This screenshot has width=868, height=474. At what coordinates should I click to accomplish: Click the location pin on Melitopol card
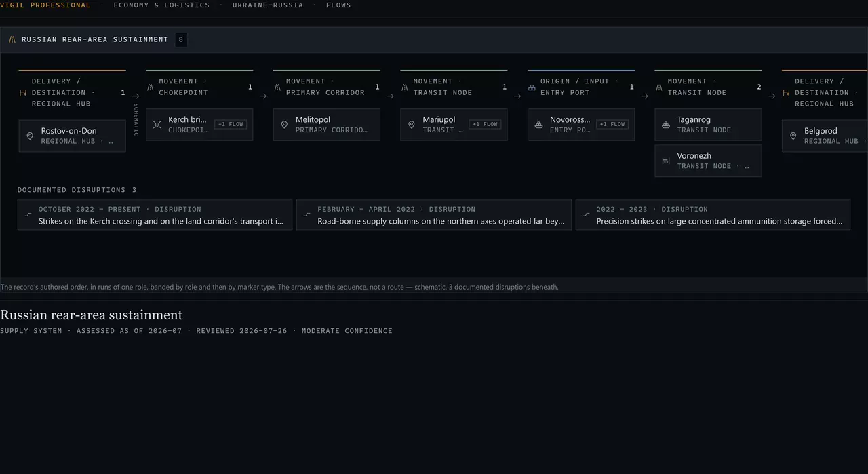(x=284, y=125)
